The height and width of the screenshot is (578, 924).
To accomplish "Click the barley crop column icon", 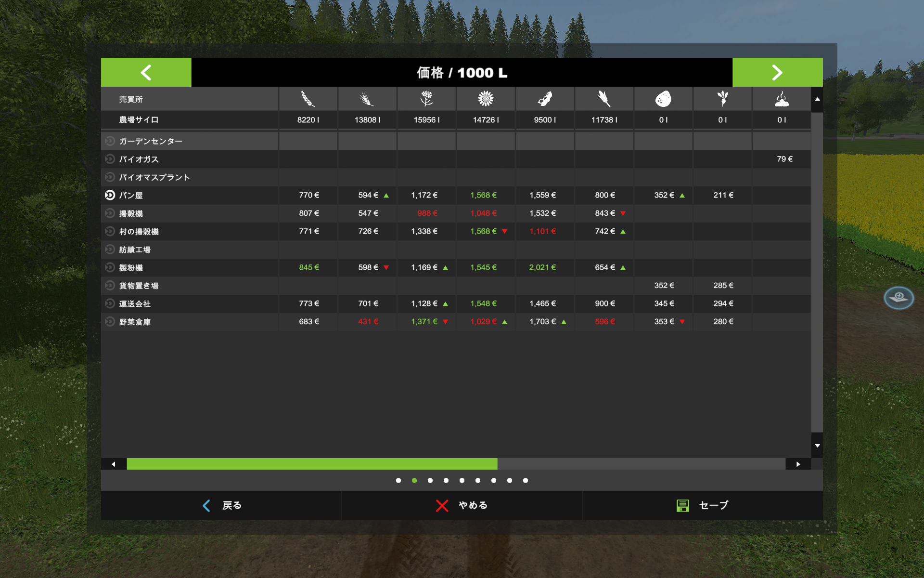I will tap(367, 99).
